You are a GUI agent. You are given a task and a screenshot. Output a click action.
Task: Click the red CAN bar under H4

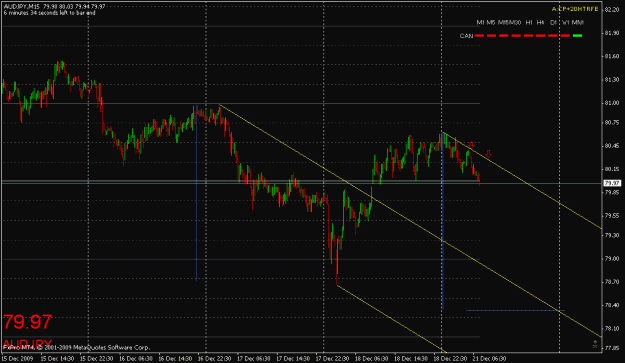tap(540, 36)
